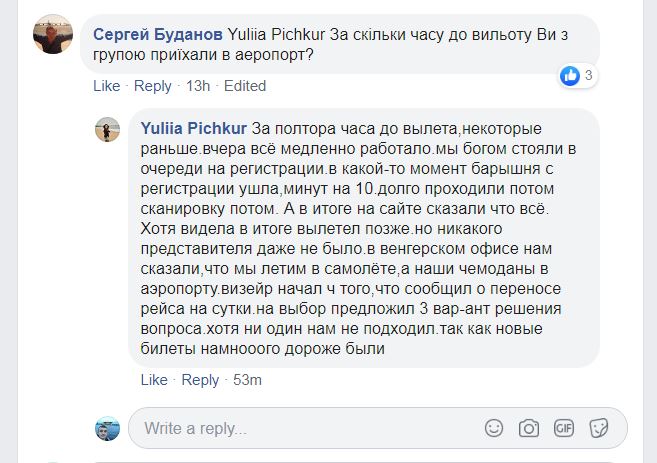The width and height of the screenshot is (657, 463).
Task: Open the GIF picker for the reply
Action: click(564, 428)
